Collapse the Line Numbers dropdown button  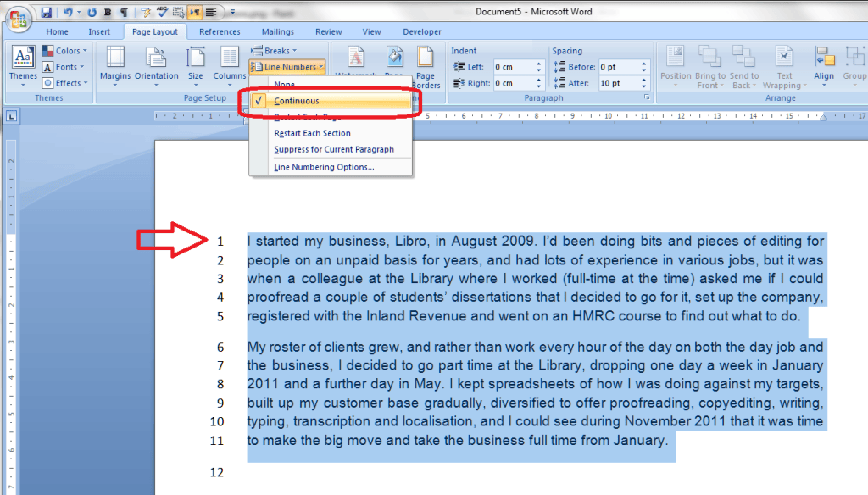287,67
